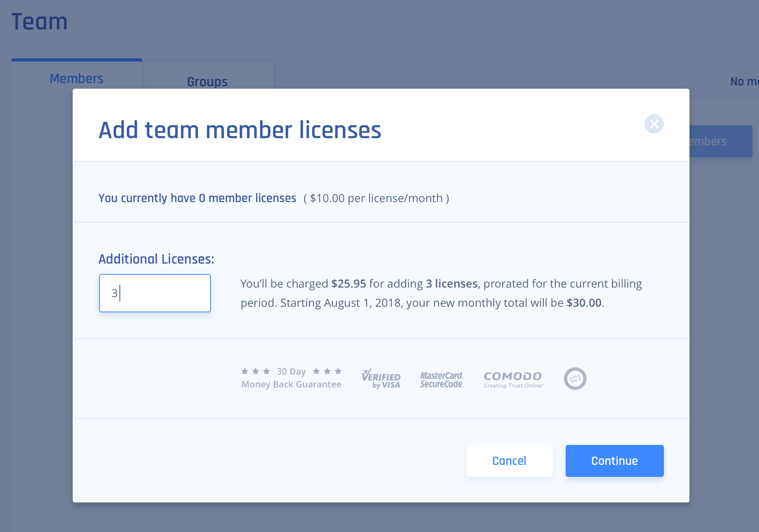Viewport: 759px width, 532px height.
Task: Click the '$10.00 per license/month' text
Action: (376, 198)
